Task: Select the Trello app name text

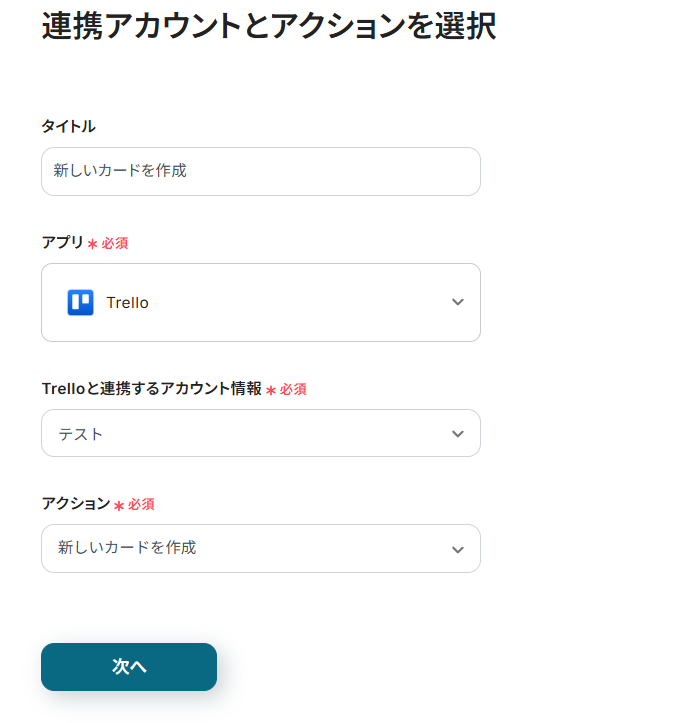Action: (x=127, y=303)
